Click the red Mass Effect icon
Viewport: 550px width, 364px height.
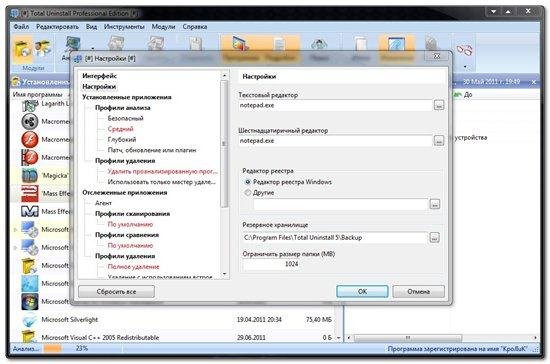tap(30, 193)
